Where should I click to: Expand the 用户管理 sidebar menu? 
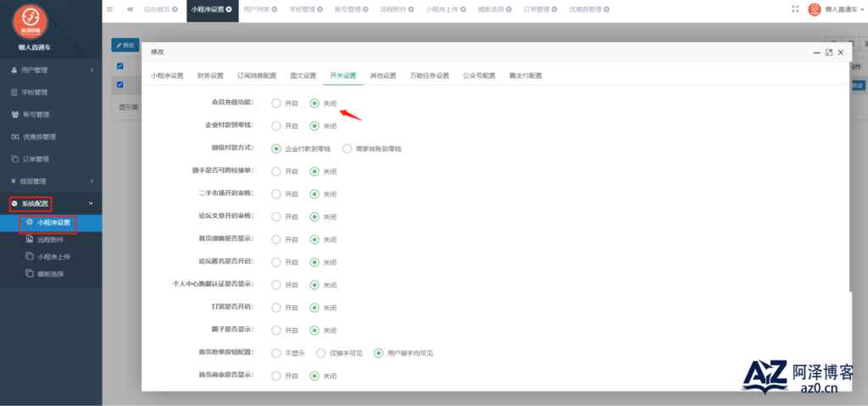(51, 70)
